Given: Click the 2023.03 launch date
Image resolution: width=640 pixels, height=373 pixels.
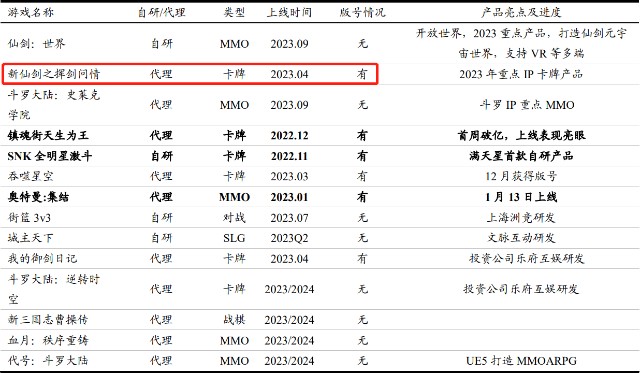Looking at the screenshot, I should (289, 176).
